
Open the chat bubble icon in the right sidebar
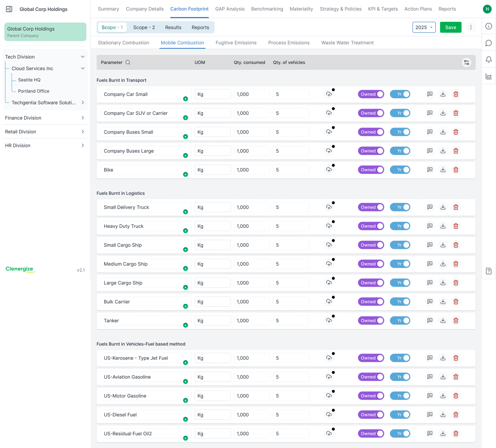(489, 43)
